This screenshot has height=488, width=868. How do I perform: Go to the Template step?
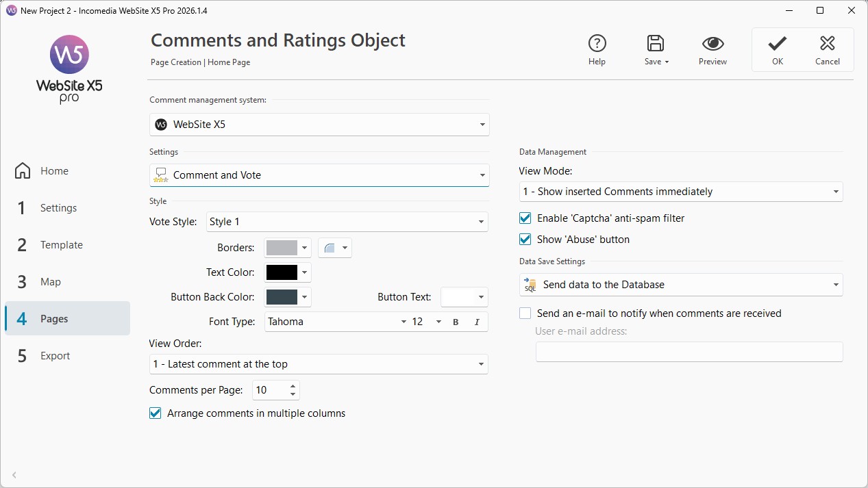[61, 245]
